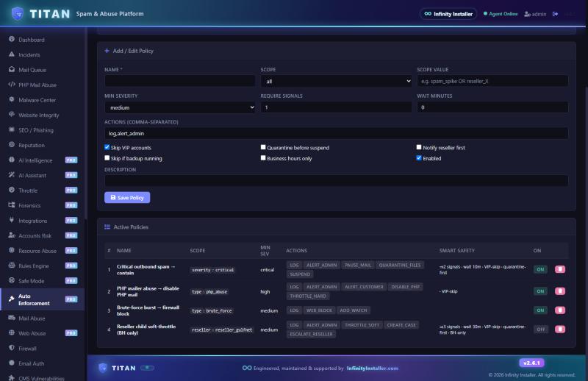Click the type : brute_force scope tag

[x=212, y=311]
